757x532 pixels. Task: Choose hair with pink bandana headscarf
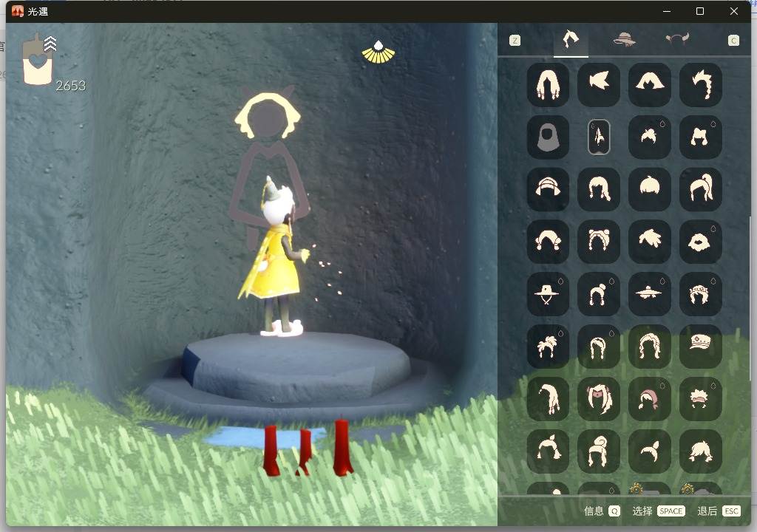(650, 399)
